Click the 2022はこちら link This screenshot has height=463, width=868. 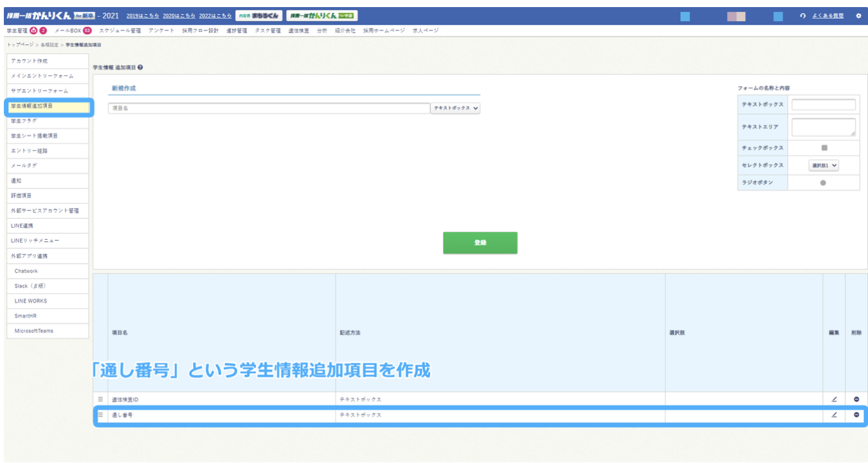[x=215, y=16]
